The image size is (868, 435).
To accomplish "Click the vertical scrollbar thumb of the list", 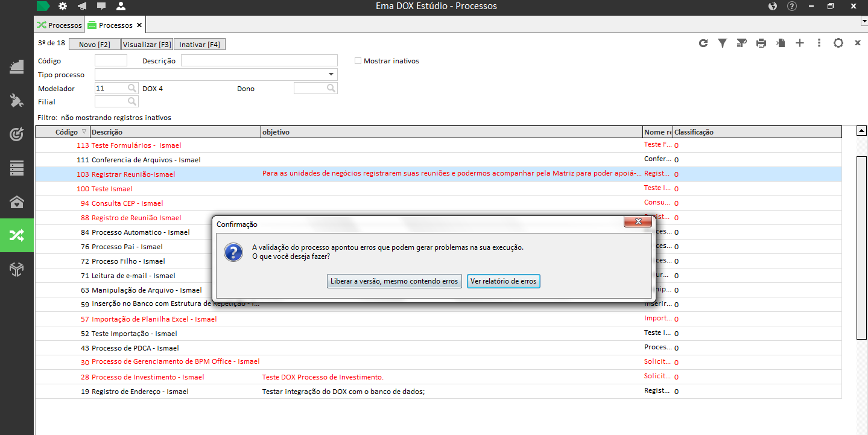I will 862,247.
